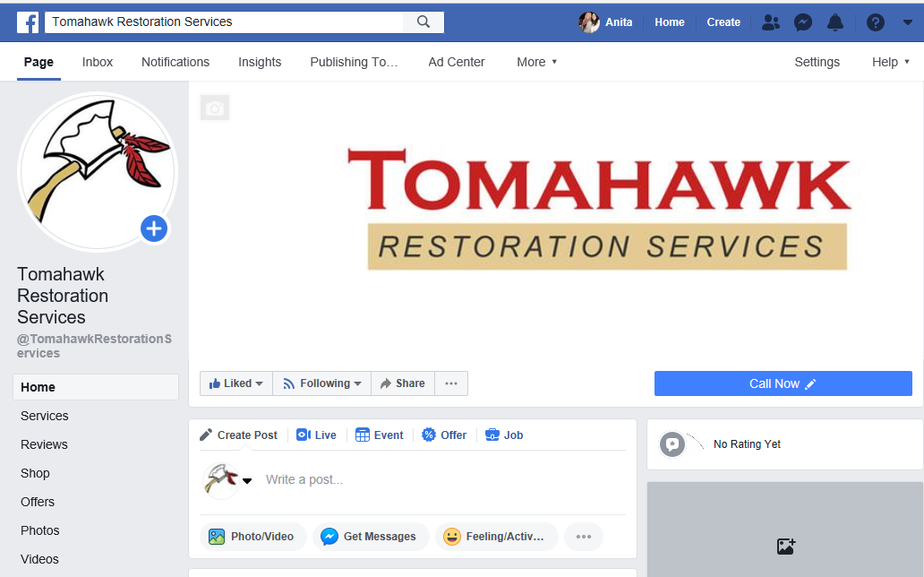Open the Insights tab
The height and width of the screenshot is (577, 924).
click(x=260, y=62)
